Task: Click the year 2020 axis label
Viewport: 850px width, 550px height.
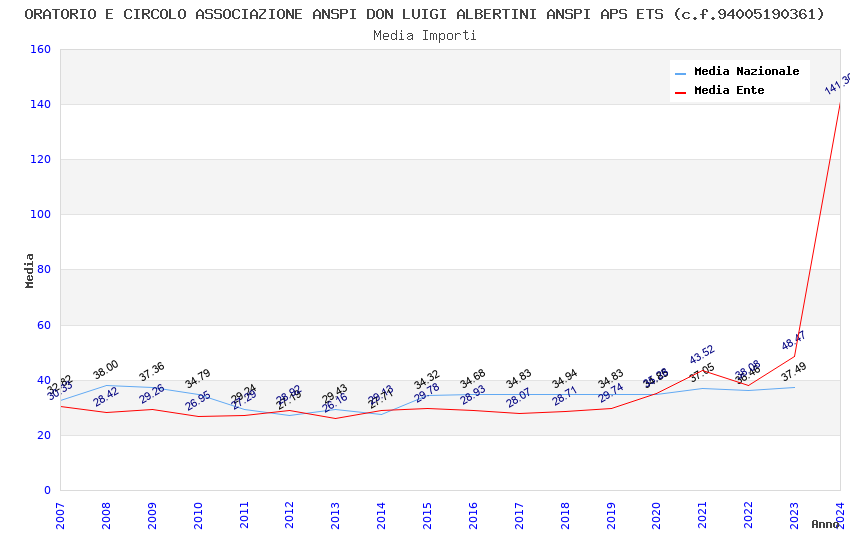Action: click(x=656, y=515)
